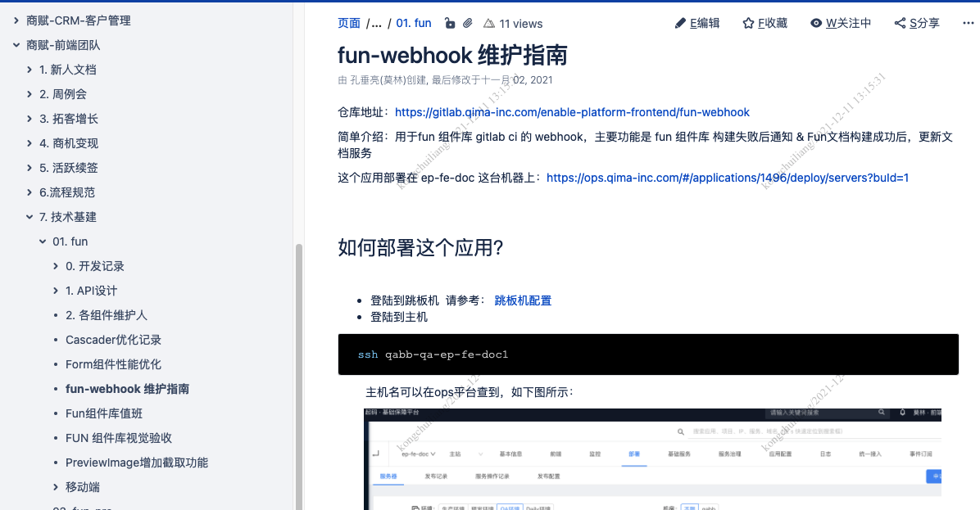
Task: Open 7. 技术基建 page
Action: 67,217
